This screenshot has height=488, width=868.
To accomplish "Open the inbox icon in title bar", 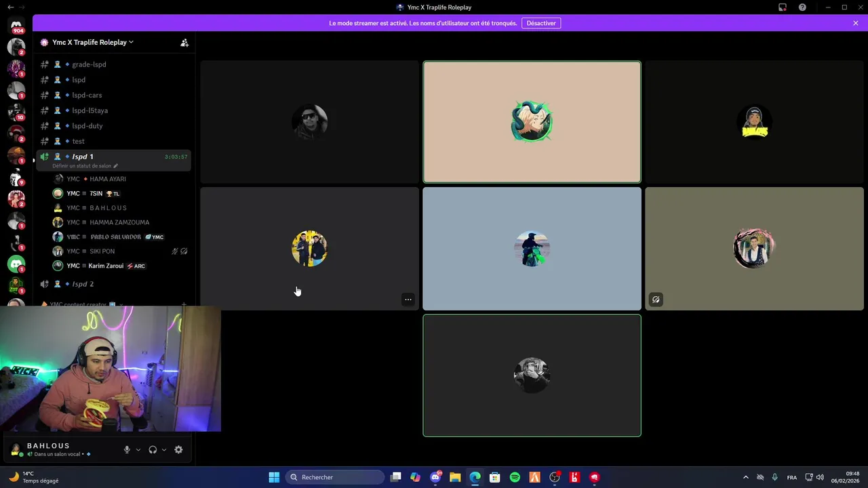I will (783, 7).
